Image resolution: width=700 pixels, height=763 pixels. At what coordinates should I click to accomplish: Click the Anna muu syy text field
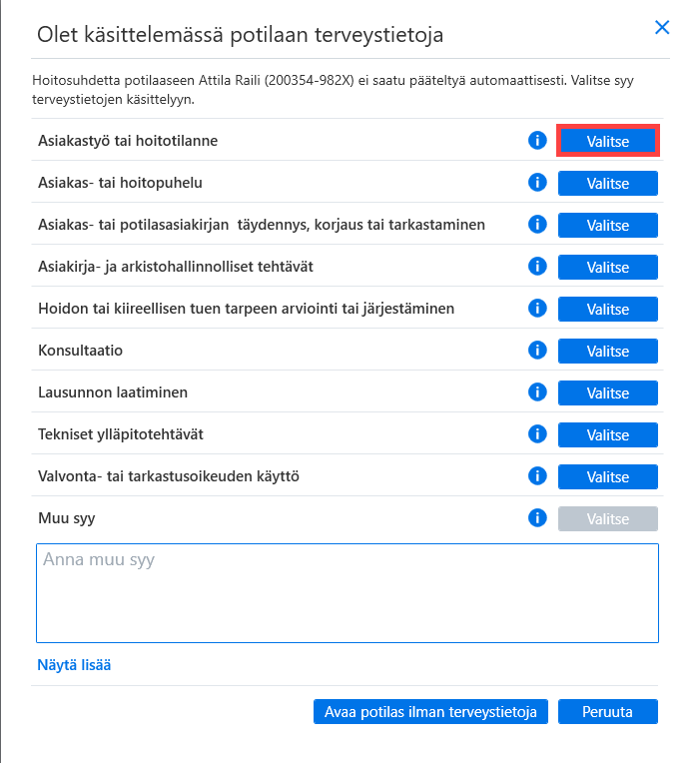point(348,593)
